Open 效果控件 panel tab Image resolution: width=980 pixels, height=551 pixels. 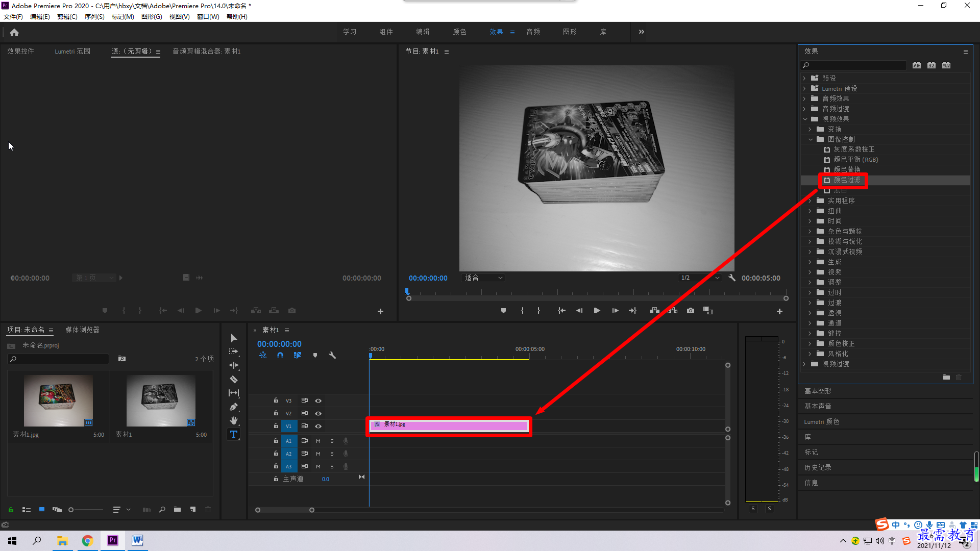pos(21,51)
